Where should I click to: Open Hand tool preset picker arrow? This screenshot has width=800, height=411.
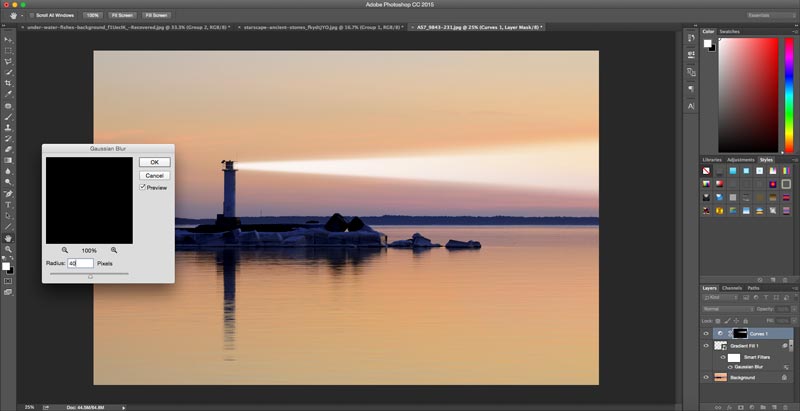tap(21, 16)
